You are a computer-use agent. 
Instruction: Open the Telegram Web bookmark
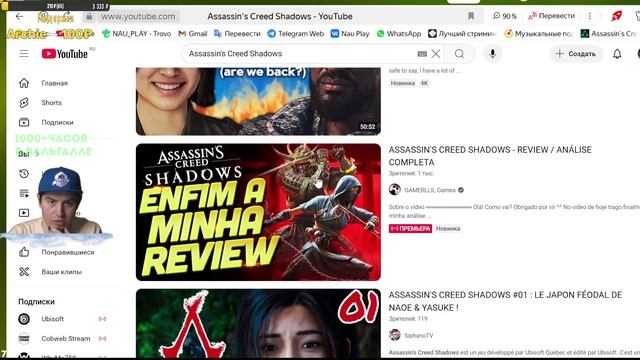click(x=296, y=33)
